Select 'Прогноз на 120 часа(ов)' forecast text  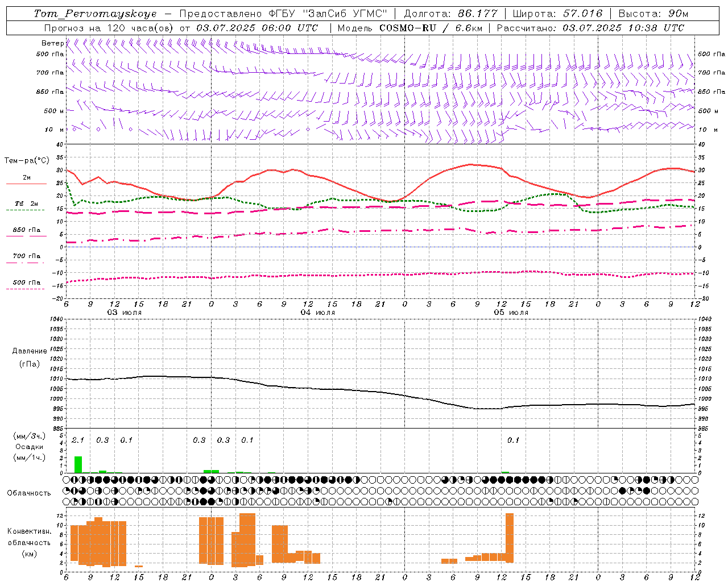click(110, 28)
